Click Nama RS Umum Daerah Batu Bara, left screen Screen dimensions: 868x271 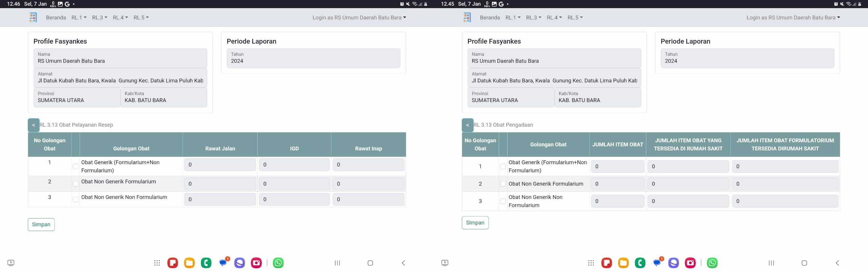coord(120,58)
